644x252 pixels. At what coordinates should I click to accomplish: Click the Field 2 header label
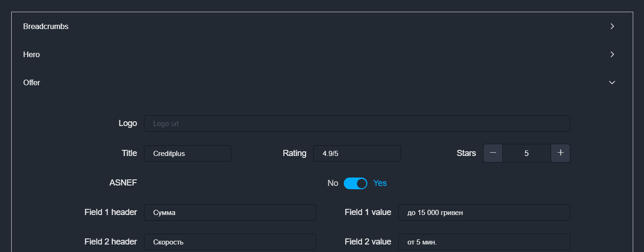[x=111, y=242]
